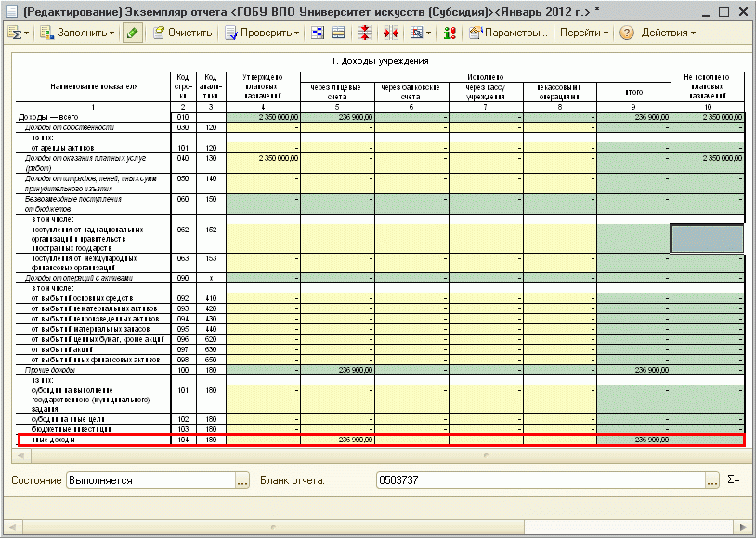Click the Бланк отчета field with 0503737

tap(539, 480)
